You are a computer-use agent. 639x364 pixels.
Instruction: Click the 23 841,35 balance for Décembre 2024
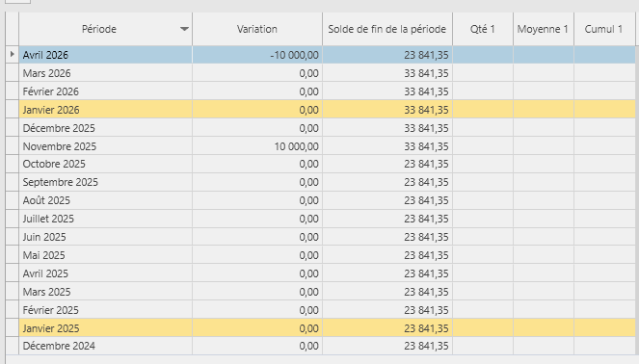[426, 346]
